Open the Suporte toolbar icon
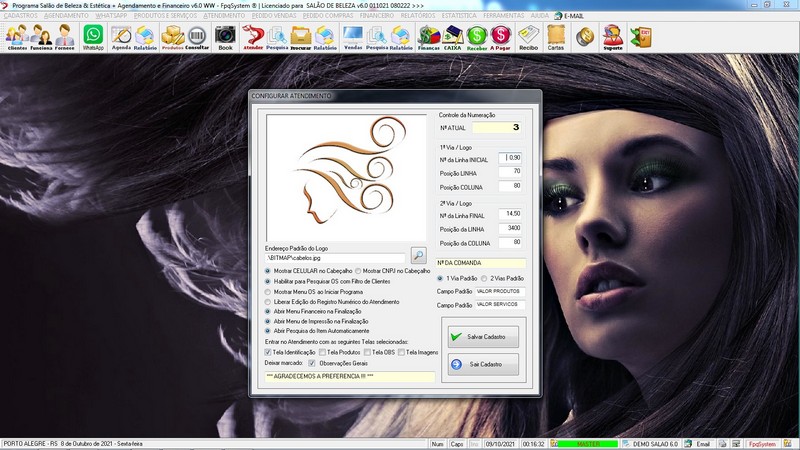Image resolution: width=800 pixels, height=450 pixels. (612, 37)
